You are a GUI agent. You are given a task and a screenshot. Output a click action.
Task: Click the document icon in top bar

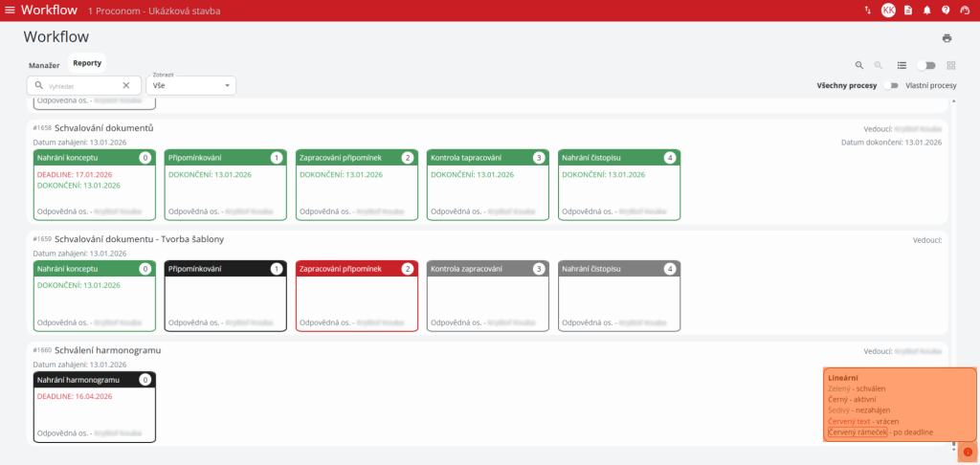click(908, 11)
